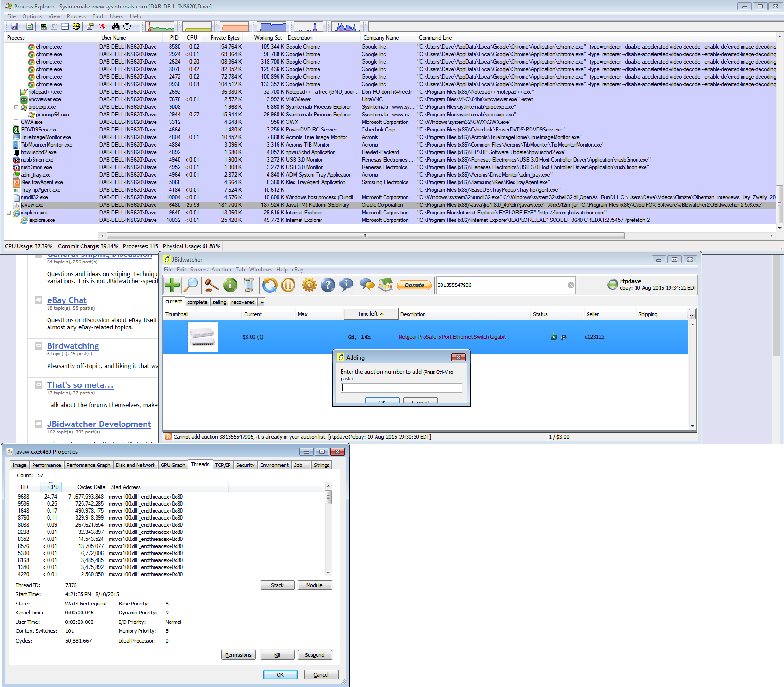Click the Suspend thread button
This screenshot has height=687, width=784.
[315, 655]
